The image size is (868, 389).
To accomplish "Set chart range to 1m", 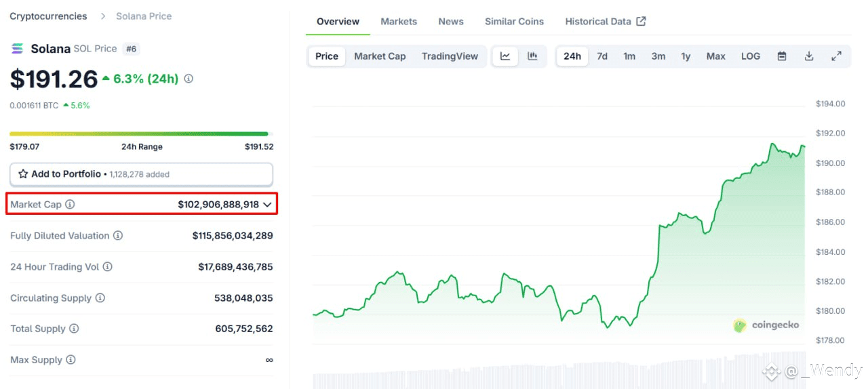I will (x=629, y=56).
